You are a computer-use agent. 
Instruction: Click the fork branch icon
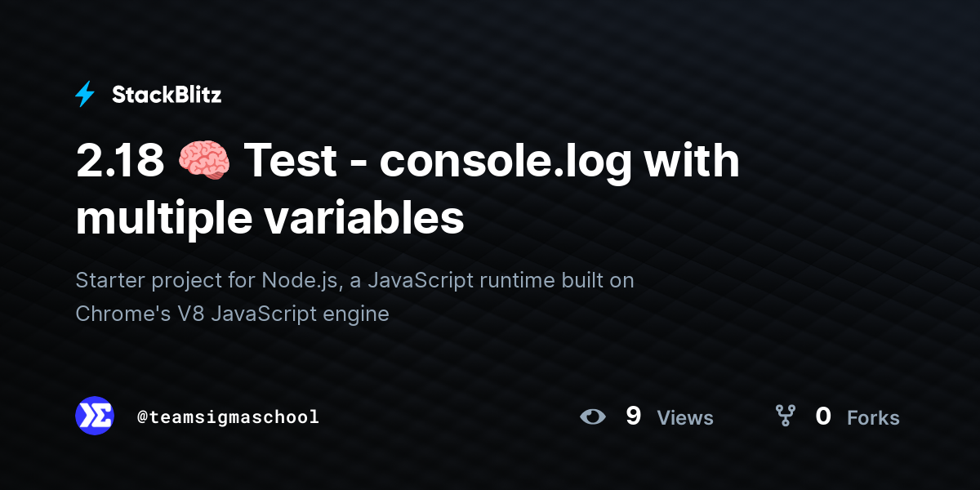785,416
